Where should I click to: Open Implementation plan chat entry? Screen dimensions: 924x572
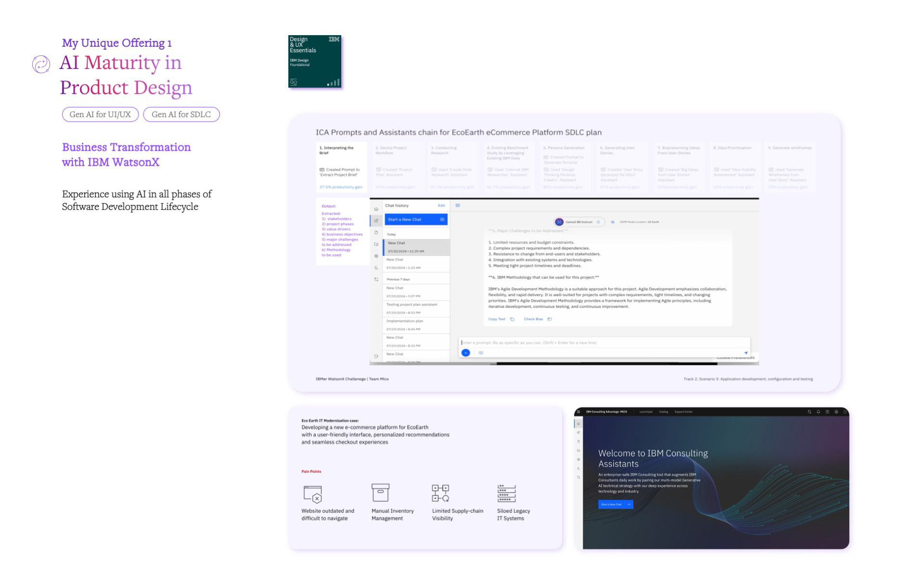tap(417, 325)
